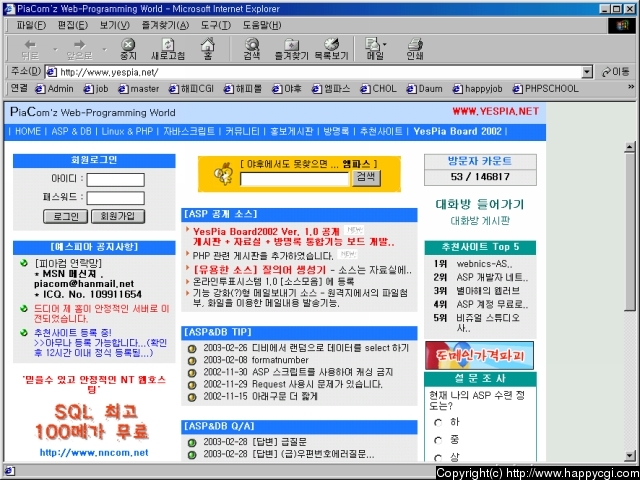Click the 회원가입 button
The height and width of the screenshot is (480, 640).
[118, 216]
